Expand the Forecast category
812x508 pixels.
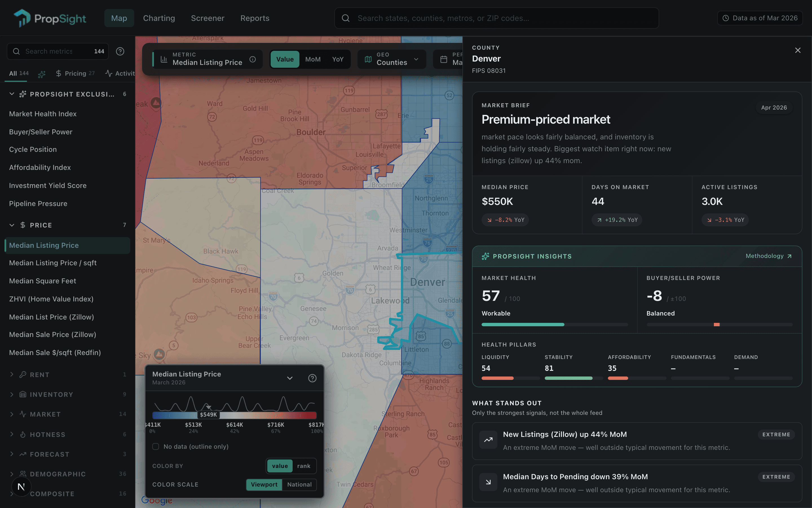click(x=12, y=454)
